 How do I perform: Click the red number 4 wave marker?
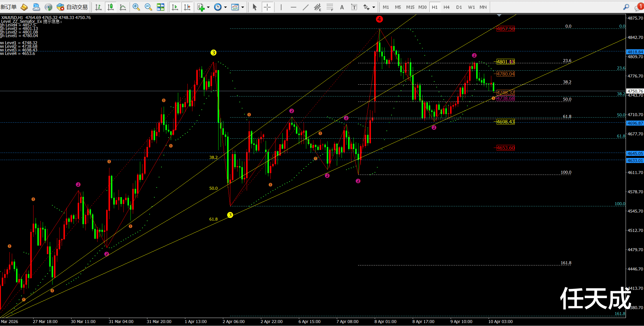[x=379, y=19]
